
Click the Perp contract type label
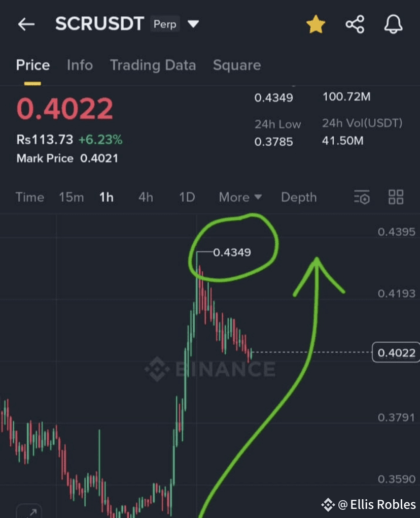point(165,24)
